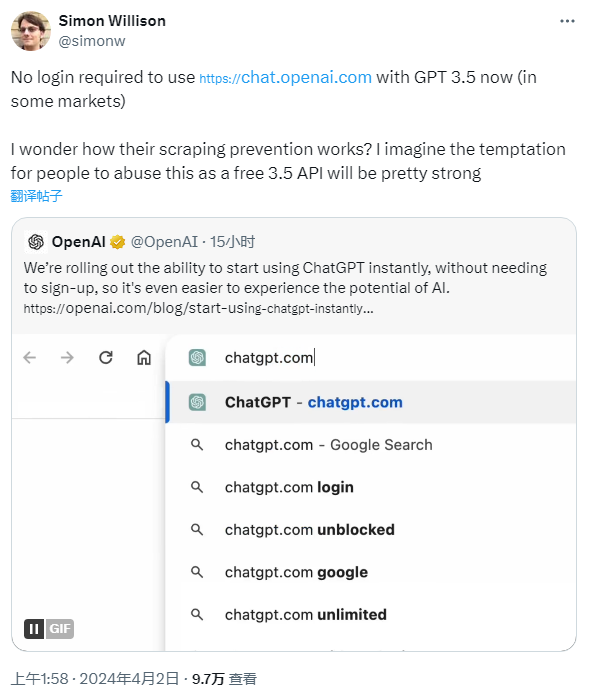Click the browser home icon
The image size is (592, 692).
(144, 357)
